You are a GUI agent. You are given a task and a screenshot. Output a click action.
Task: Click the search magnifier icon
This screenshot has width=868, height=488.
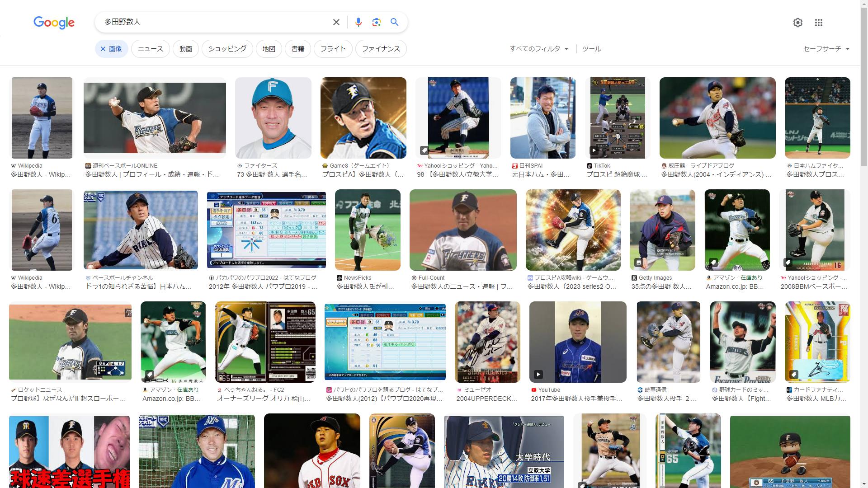click(394, 22)
